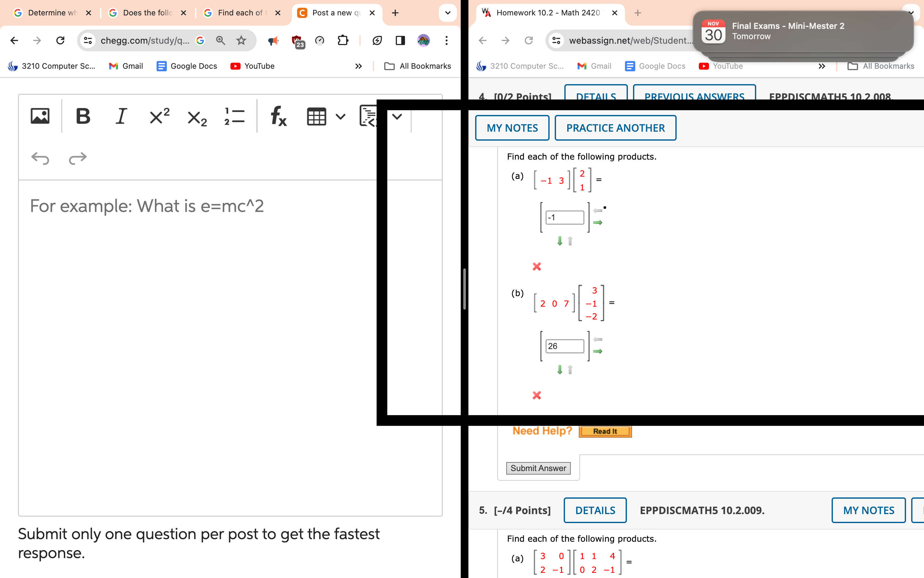The image size is (924, 578).
Task: Open Chrome extensions puzzle menu
Action: click(x=343, y=40)
